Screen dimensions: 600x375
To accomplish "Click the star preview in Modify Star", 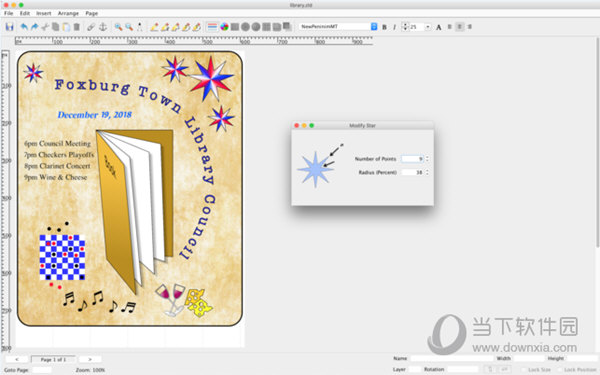I will tap(316, 169).
